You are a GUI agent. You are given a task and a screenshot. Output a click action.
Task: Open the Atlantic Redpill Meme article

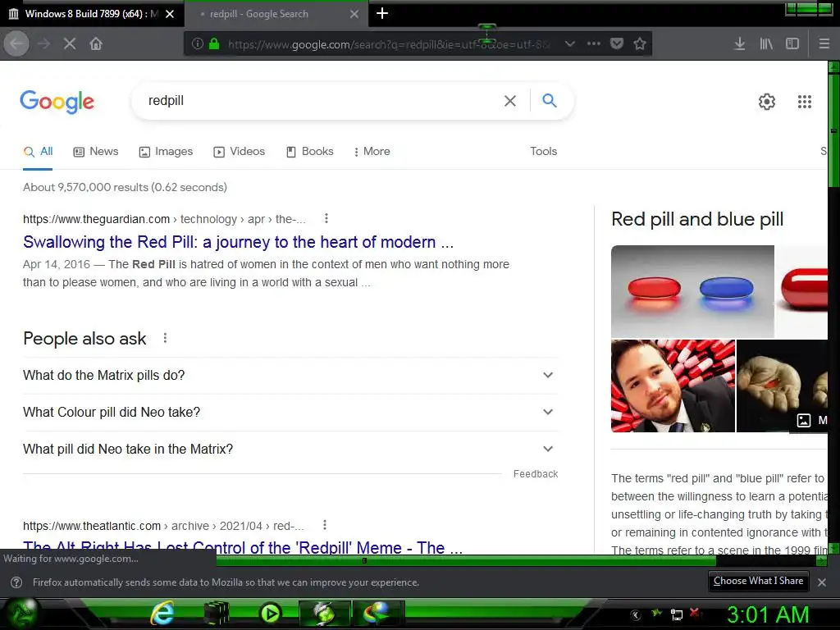(x=243, y=547)
